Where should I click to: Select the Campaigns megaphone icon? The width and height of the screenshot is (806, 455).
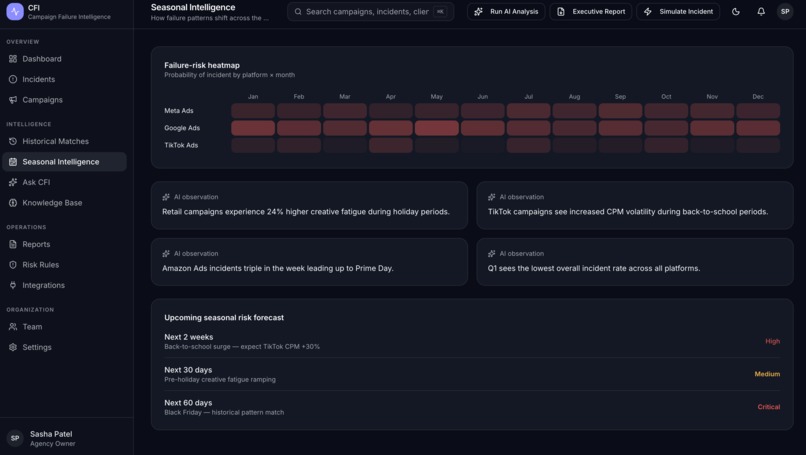click(x=13, y=100)
